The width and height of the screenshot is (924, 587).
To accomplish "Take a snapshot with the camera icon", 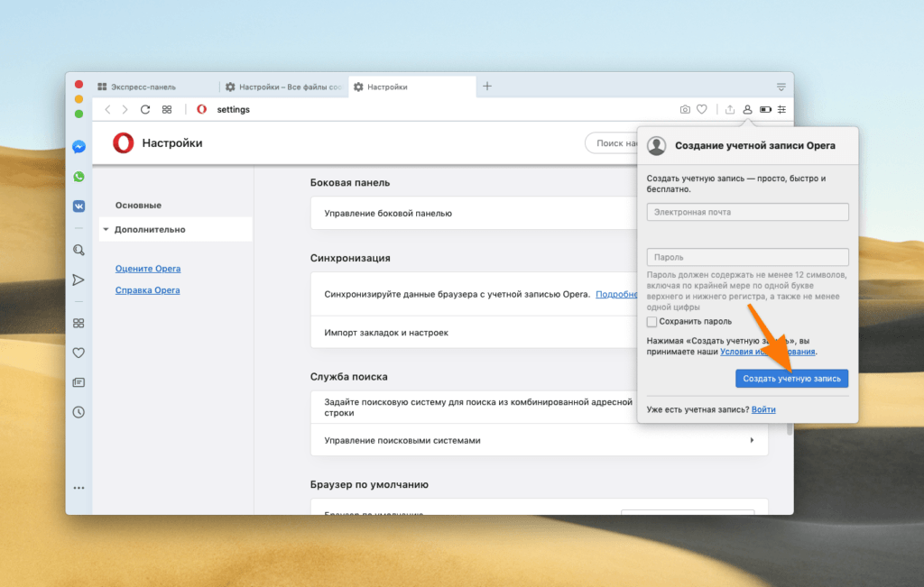I will tap(685, 109).
